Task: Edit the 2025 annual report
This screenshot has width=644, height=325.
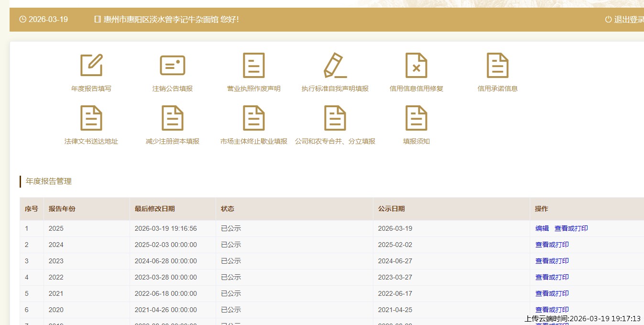Action: tap(542, 229)
